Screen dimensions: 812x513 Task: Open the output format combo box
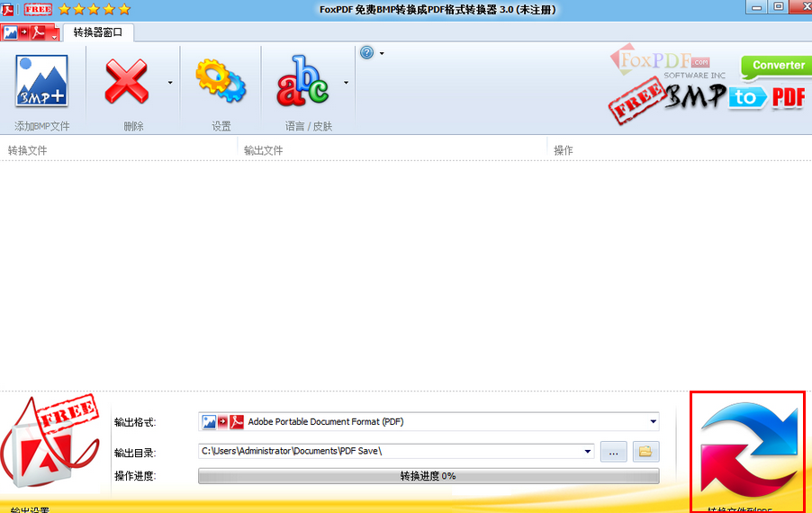click(x=429, y=422)
